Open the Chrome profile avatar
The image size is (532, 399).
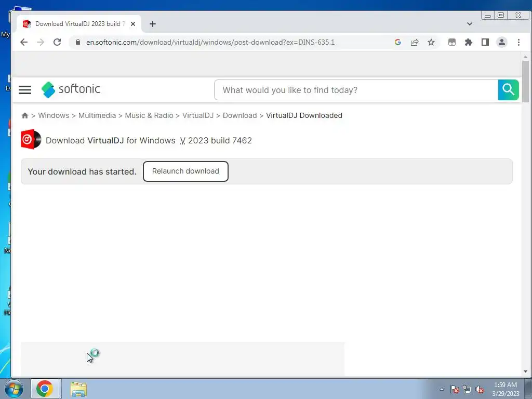point(502,42)
